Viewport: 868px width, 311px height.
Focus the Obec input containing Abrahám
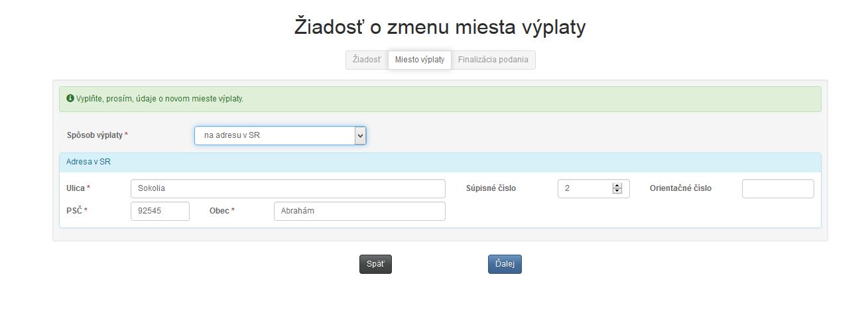(359, 211)
